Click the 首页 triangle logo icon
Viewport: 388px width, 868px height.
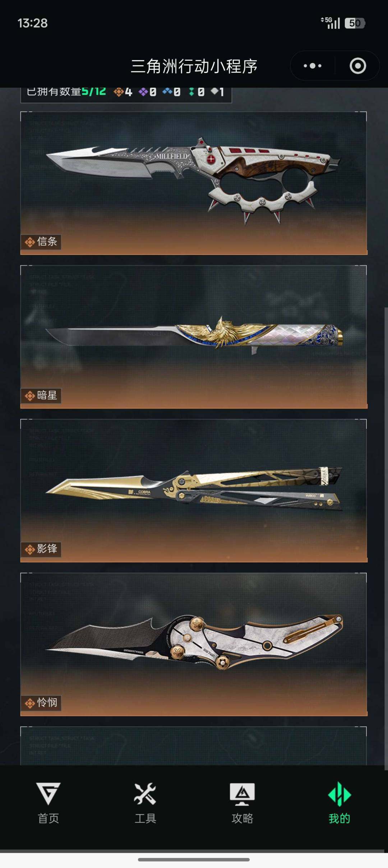coord(48,794)
